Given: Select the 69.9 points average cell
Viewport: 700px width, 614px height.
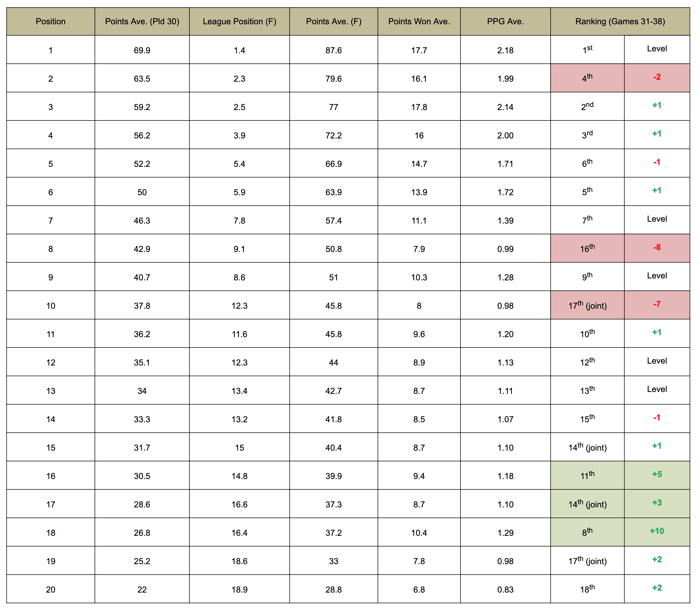Looking at the screenshot, I should point(142,50).
